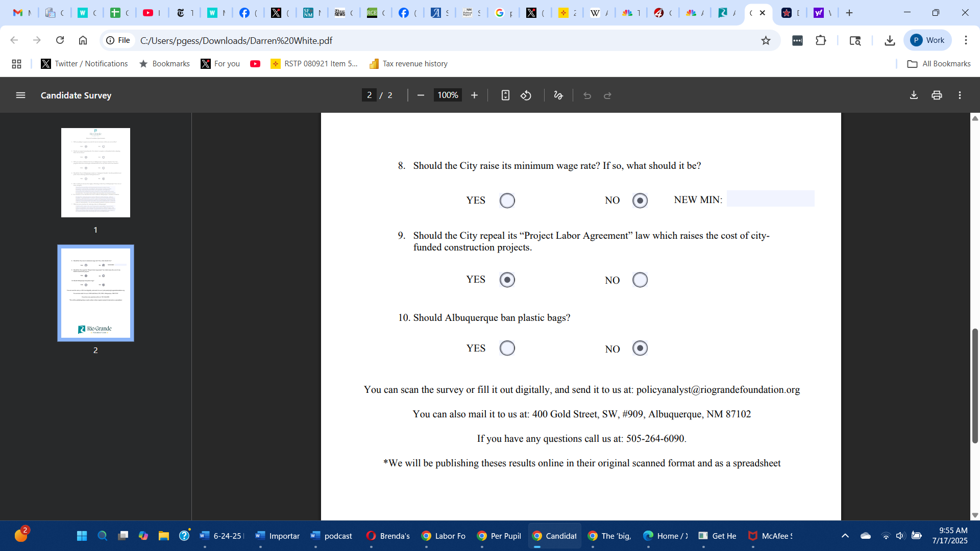Download the PDF from viewer toolbar

click(x=914, y=95)
